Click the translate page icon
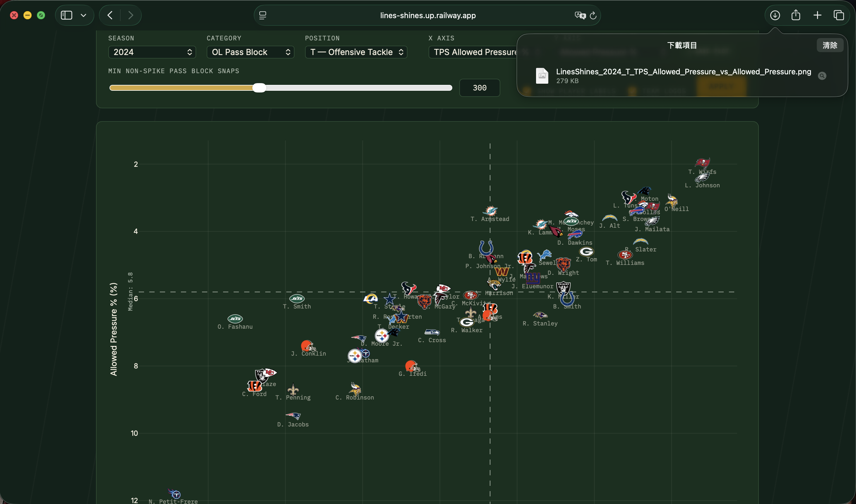This screenshot has width=856, height=504. pos(580,15)
